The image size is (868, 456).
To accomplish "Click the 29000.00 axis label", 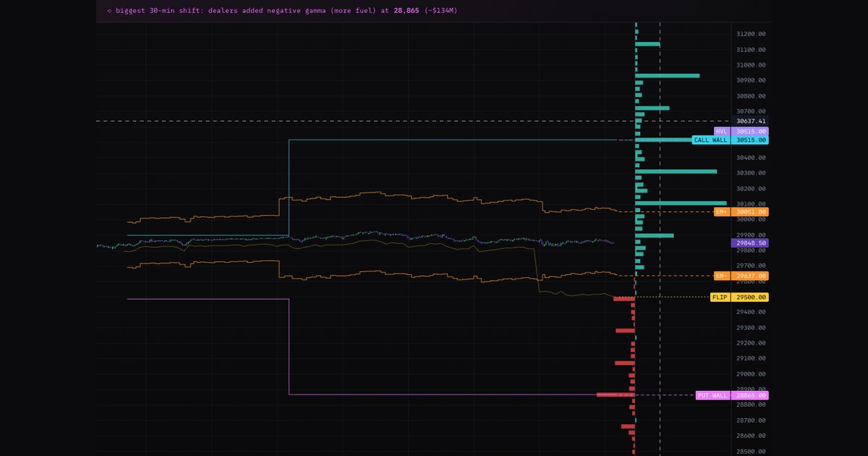I will (751, 374).
